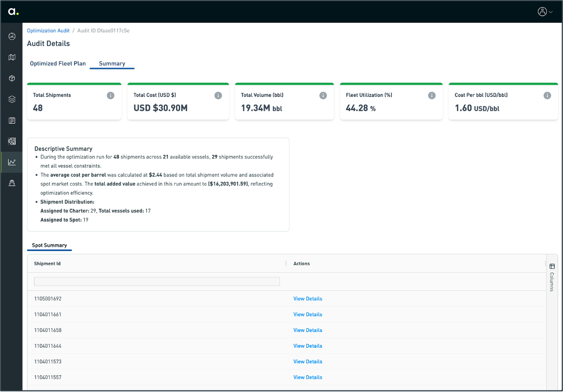Click the app logo in top bar
563x392 pixels.
(14, 11)
